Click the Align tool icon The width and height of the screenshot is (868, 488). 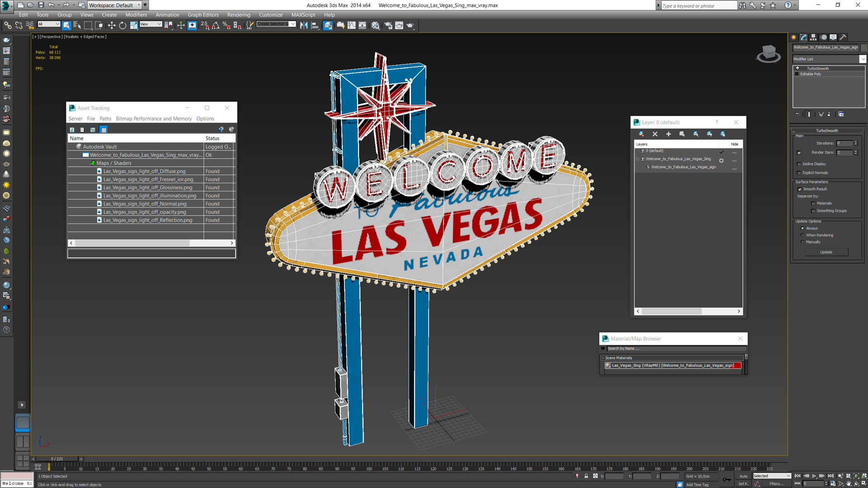coord(315,25)
